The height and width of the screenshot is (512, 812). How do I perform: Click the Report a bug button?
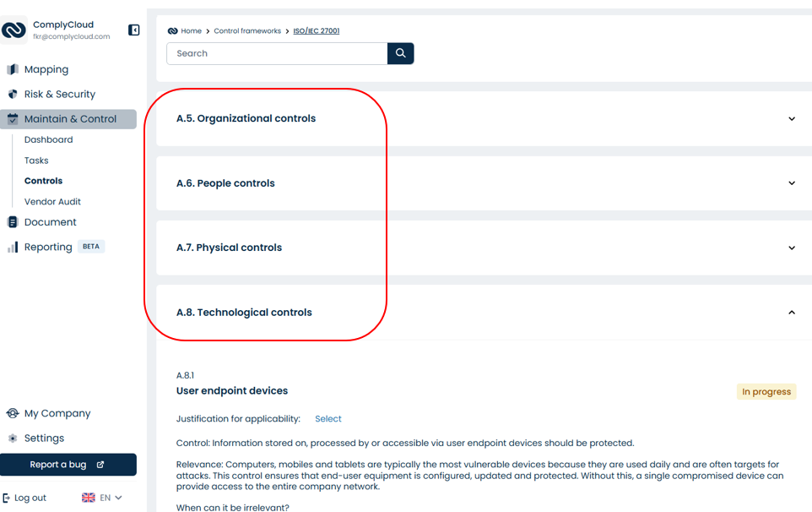tap(68, 465)
